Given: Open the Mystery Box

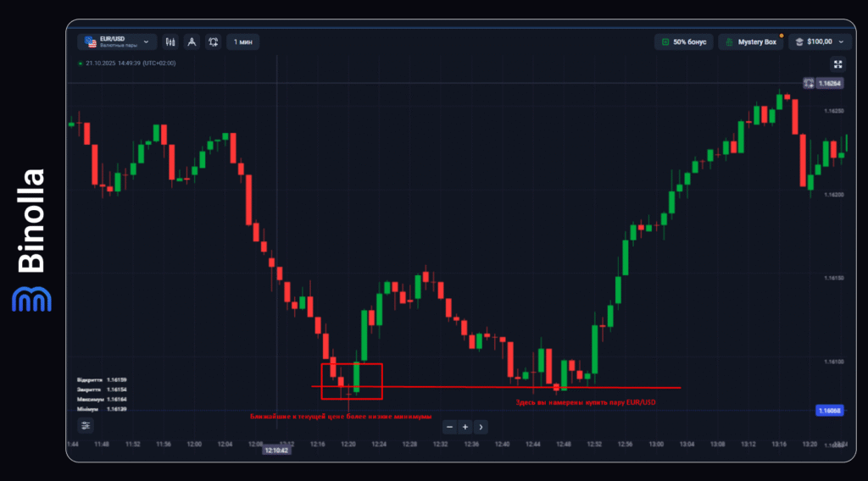Looking at the screenshot, I should tap(751, 41).
